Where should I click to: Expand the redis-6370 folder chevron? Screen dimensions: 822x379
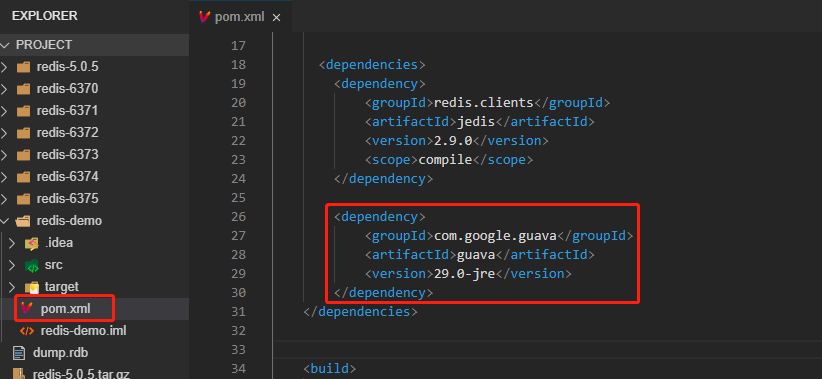click(5, 89)
